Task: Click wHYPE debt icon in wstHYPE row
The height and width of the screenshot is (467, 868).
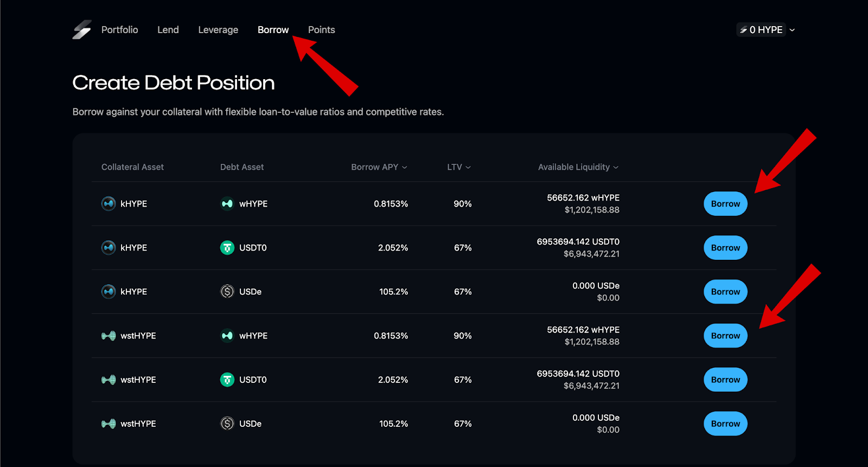Action: coord(227,336)
